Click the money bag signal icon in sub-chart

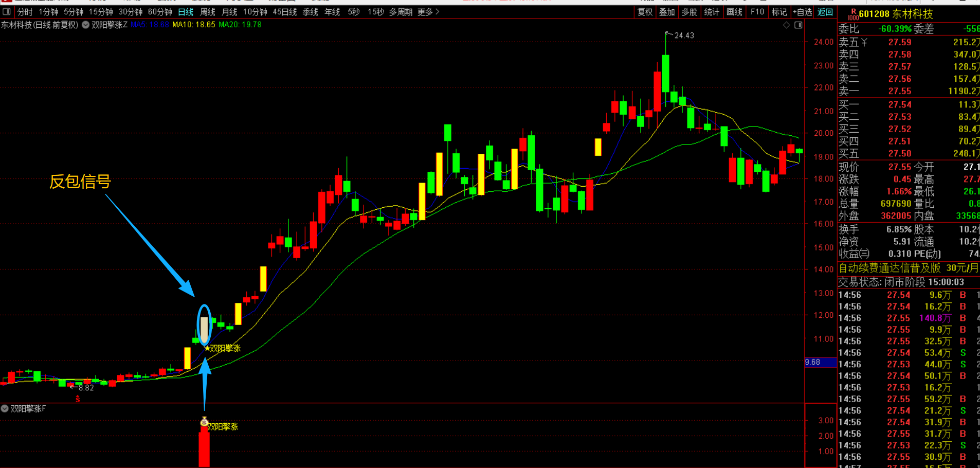tap(204, 422)
